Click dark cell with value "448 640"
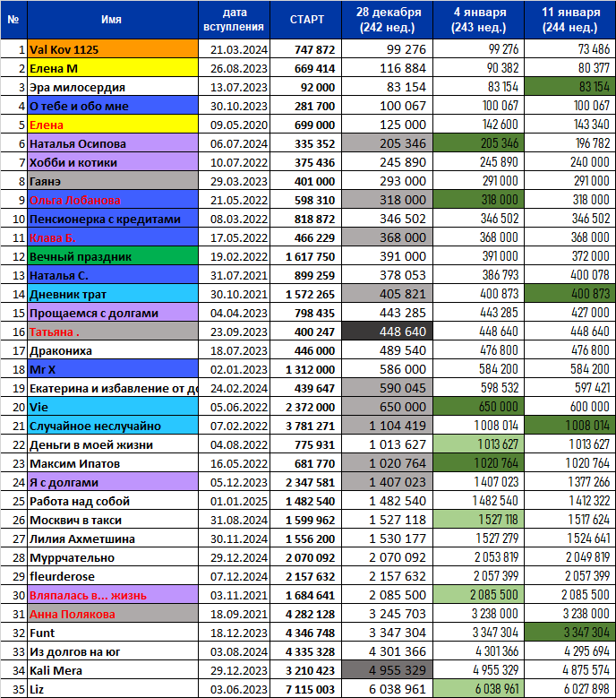 click(x=388, y=332)
